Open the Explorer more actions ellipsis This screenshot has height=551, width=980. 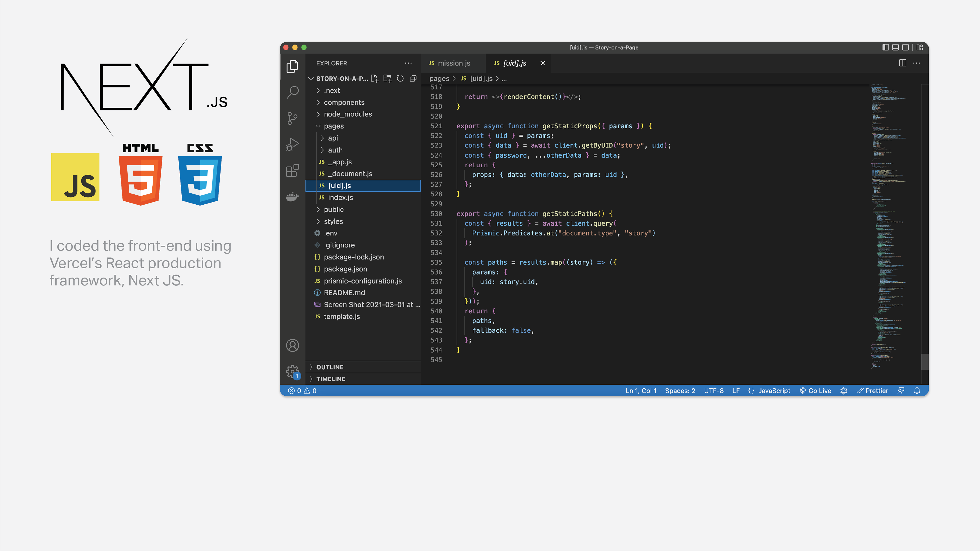[408, 63]
